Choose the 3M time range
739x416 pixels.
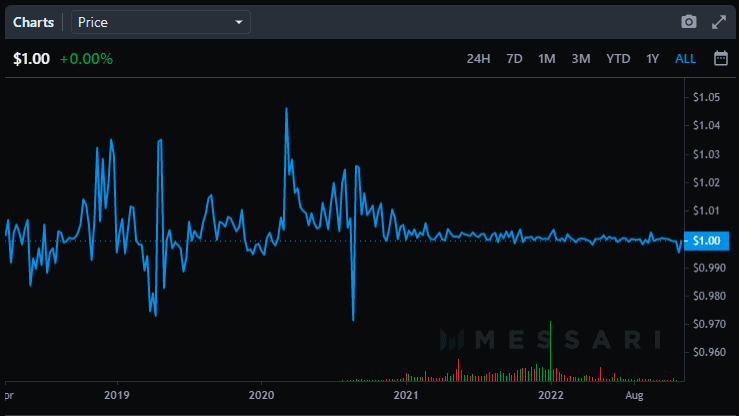point(580,58)
